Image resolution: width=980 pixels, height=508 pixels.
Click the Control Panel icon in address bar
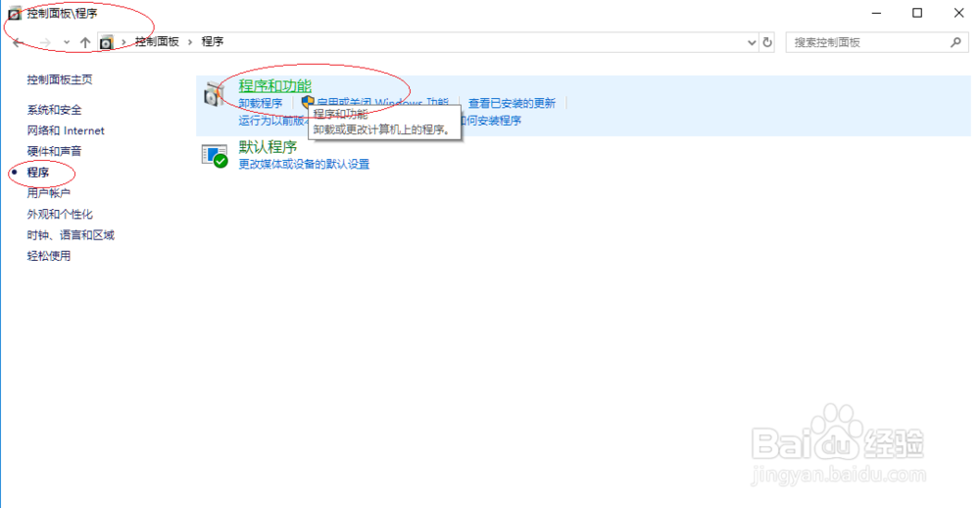[106, 42]
